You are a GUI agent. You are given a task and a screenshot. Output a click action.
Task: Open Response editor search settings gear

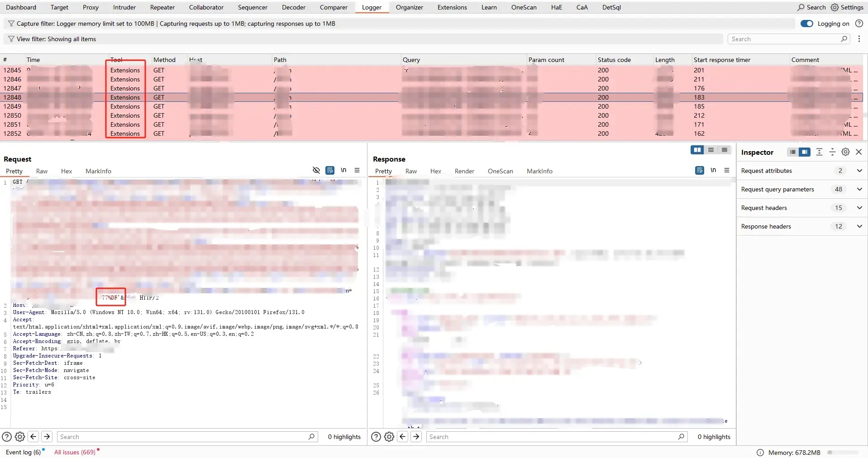coord(389,437)
